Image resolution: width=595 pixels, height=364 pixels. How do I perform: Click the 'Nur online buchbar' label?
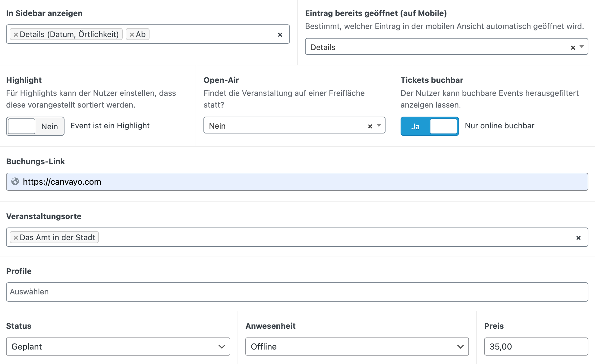pyautogui.click(x=499, y=126)
